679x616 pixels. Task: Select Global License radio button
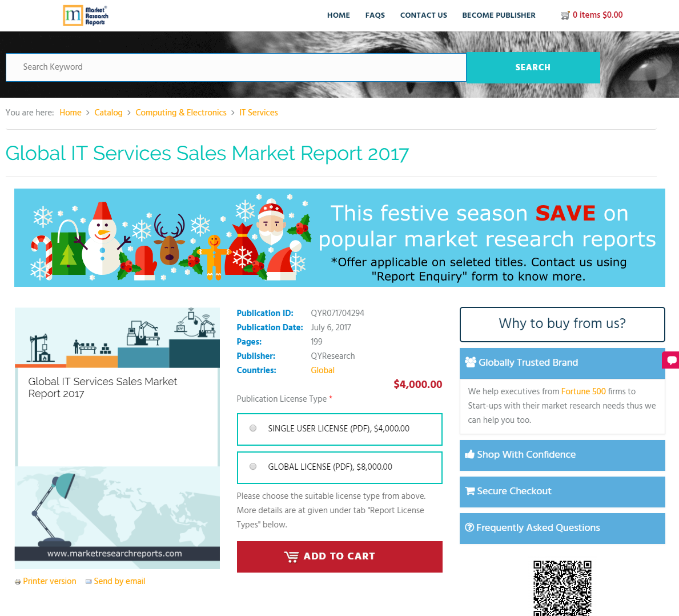[x=253, y=466]
